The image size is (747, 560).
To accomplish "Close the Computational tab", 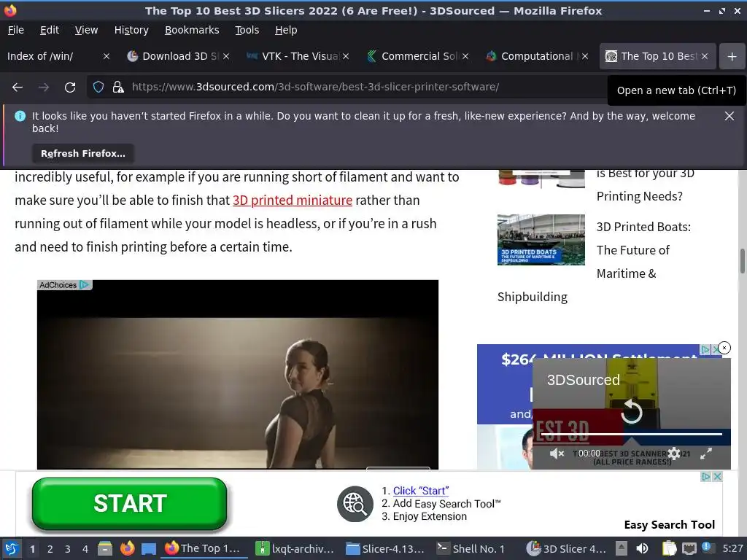I will [585, 56].
